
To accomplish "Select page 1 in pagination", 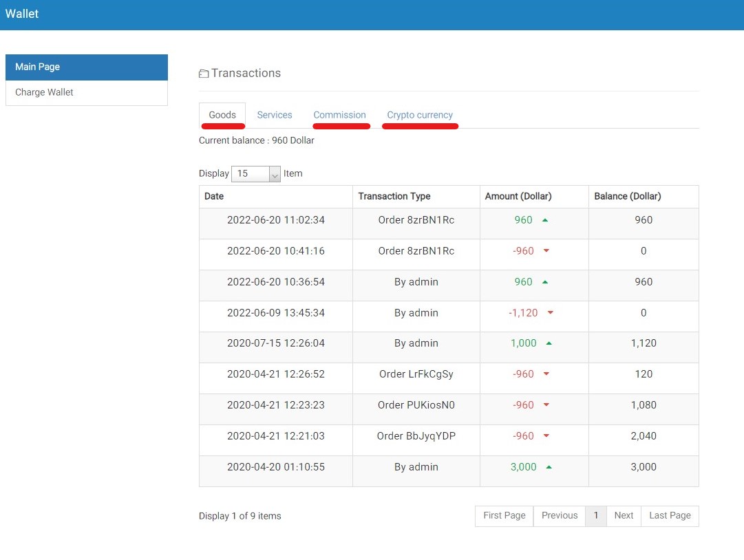I will tap(596, 515).
